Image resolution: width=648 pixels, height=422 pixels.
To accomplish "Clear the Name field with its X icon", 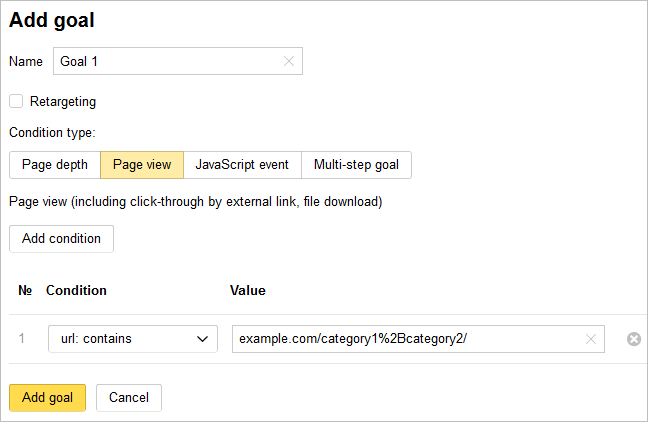I will click(289, 61).
